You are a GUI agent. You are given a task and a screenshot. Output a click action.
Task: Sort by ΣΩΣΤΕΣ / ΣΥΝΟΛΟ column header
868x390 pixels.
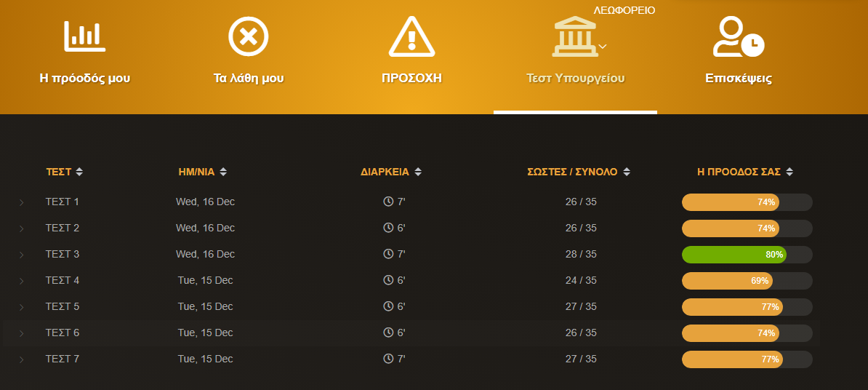click(x=572, y=172)
